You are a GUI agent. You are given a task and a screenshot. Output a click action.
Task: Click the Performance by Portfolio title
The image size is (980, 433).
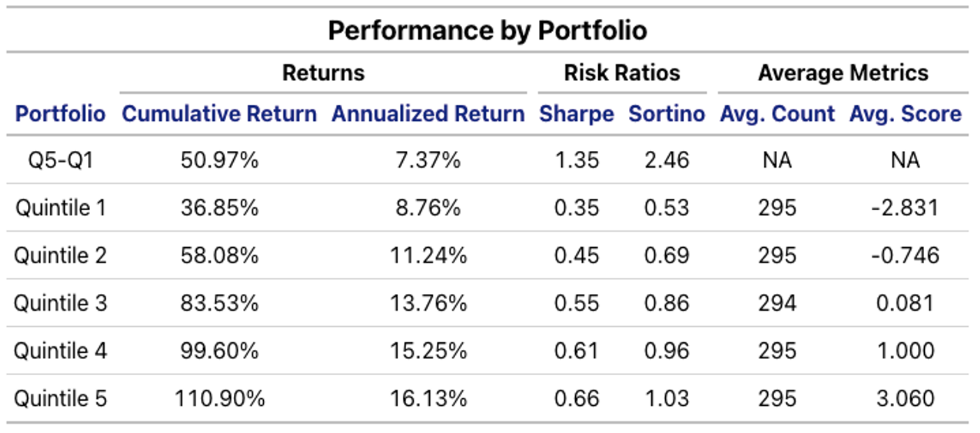click(x=487, y=31)
